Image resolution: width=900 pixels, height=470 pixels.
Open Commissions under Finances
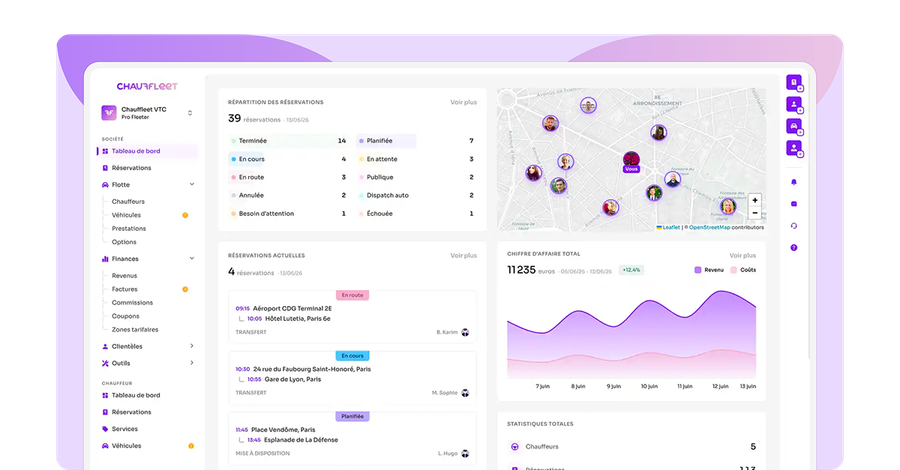[133, 302]
